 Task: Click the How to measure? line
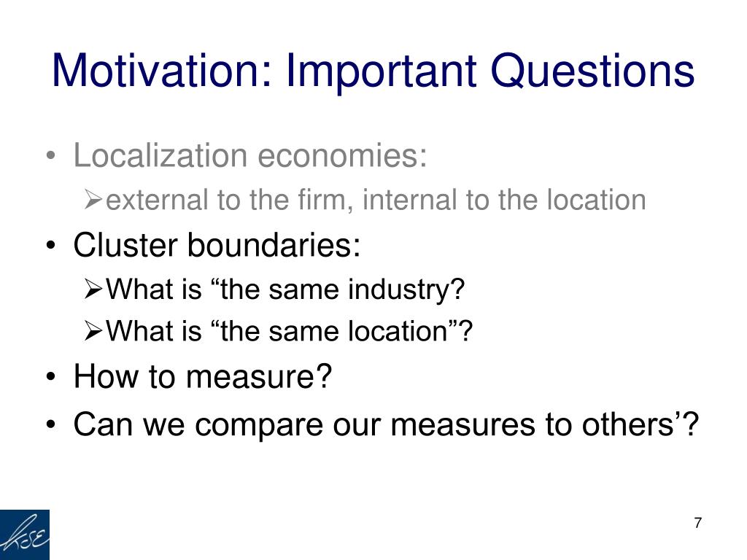203,376
